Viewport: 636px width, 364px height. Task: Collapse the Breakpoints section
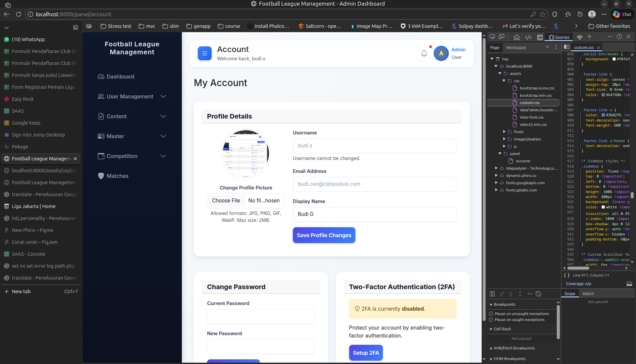pyautogui.click(x=491, y=304)
